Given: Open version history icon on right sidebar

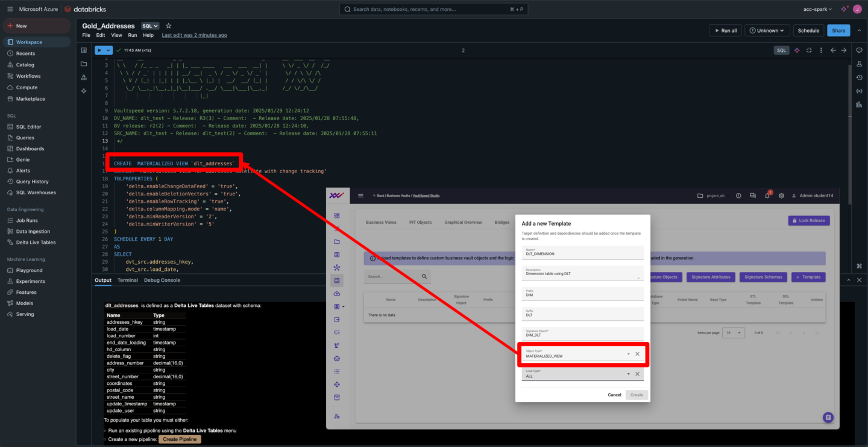Looking at the screenshot, I should 858,78.
